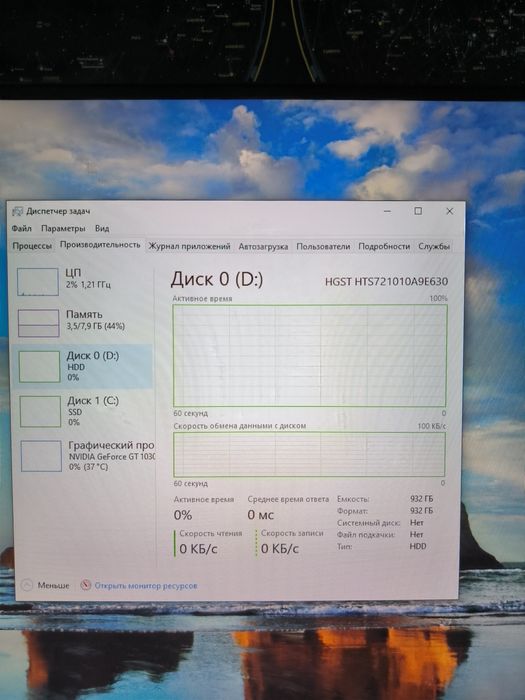Click the Файл подкачки Нет value
Screen dimensions: 525x700
click(x=417, y=534)
